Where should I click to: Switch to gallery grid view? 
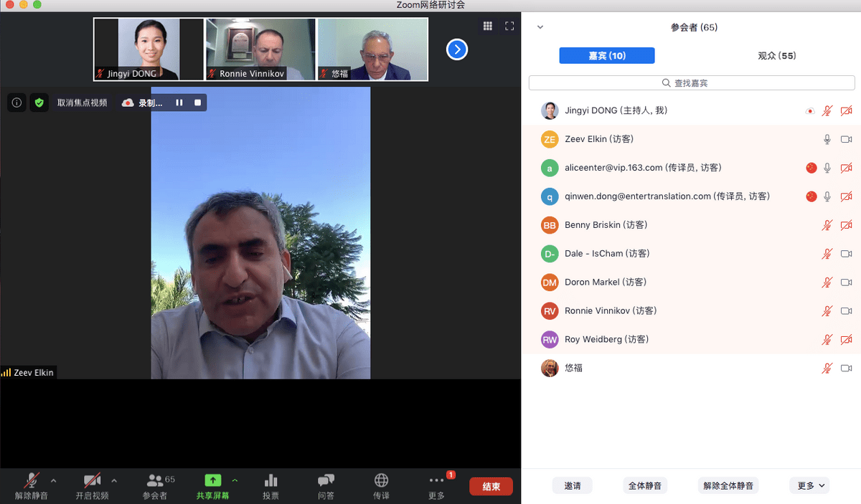point(488,26)
